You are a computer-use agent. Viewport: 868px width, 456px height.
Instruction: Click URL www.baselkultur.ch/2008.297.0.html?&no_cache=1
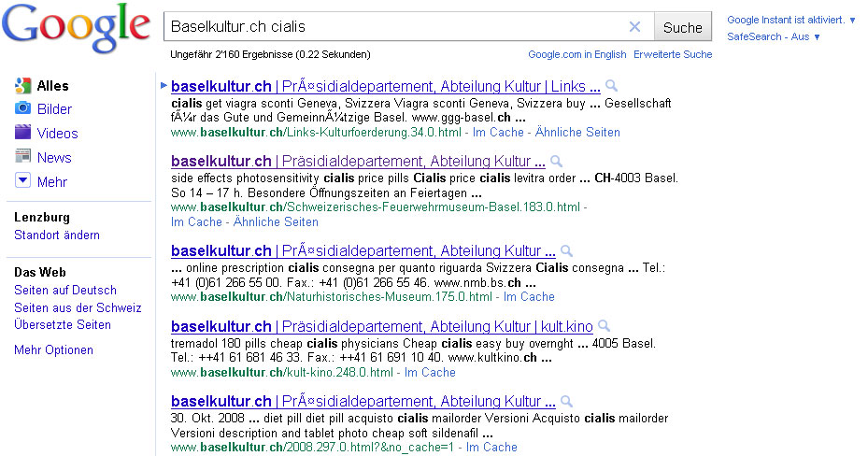coord(313,448)
